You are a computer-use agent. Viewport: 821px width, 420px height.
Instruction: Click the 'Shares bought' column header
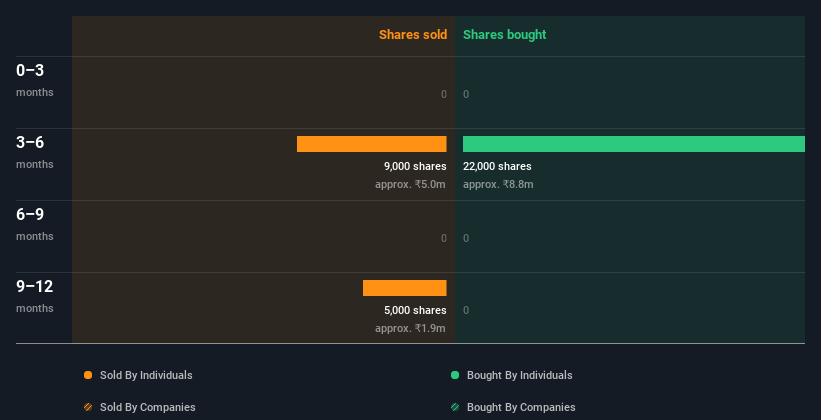tap(504, 35)
